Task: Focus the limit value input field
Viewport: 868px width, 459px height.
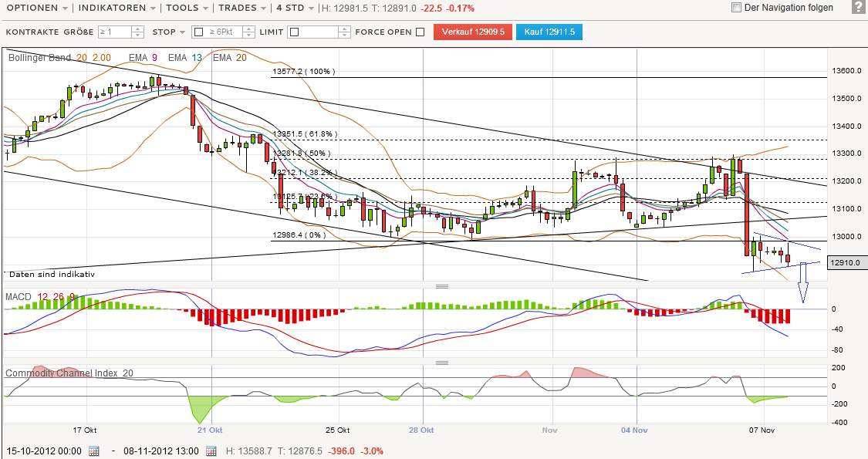Action: pos(319,32)
